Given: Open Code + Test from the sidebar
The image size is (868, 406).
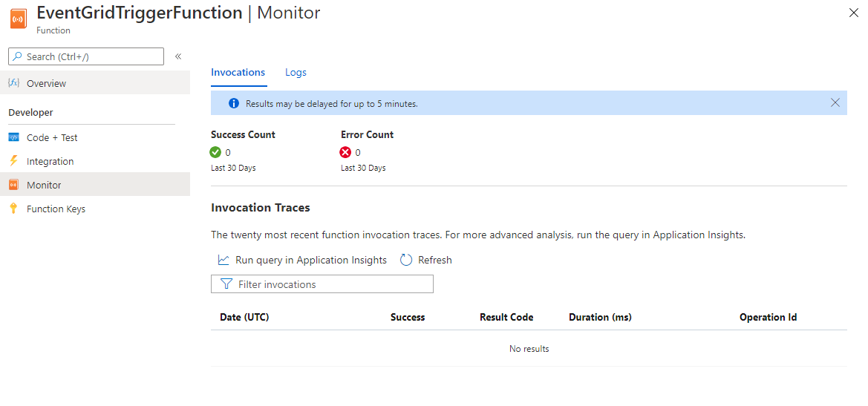Looking at the screenshot, I should click(52, 137).
